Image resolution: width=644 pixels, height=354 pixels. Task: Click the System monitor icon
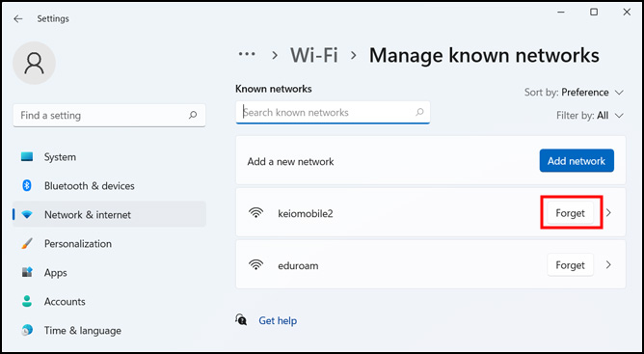click(x=27, y=156)
